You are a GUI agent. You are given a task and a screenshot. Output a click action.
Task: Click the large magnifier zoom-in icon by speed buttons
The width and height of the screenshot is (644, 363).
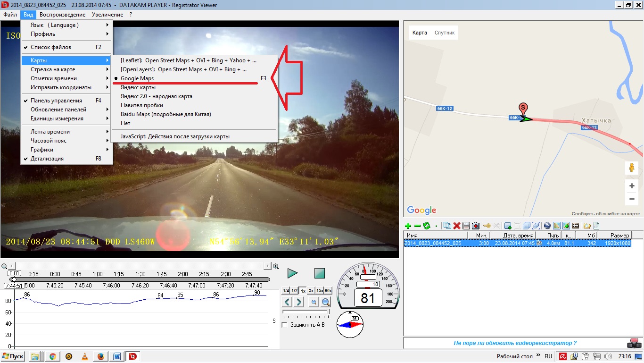click(x=326, y=302)
